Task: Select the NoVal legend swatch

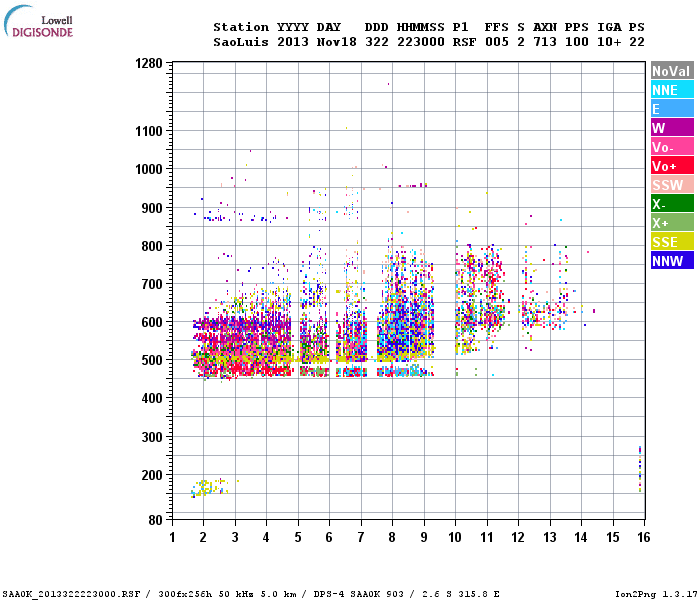Action: 672,71
